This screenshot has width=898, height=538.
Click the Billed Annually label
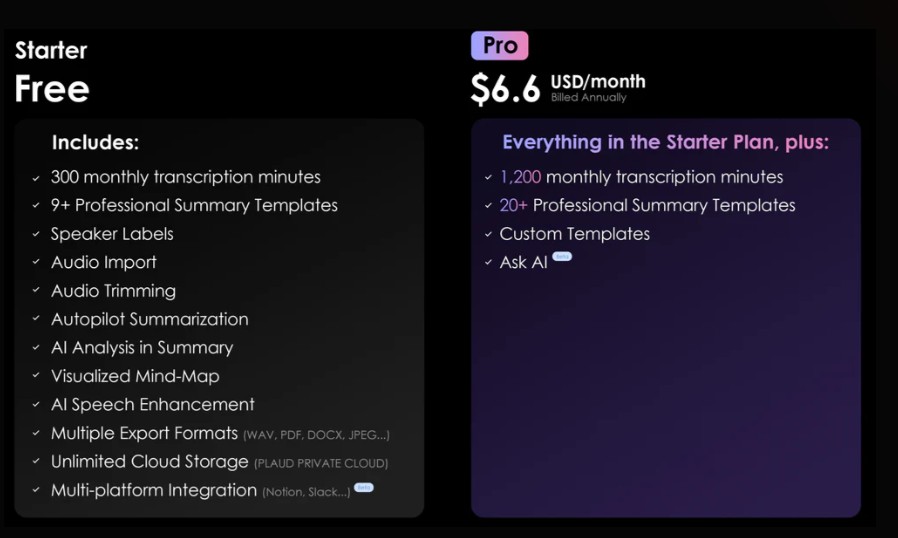[x=589, y=97]
